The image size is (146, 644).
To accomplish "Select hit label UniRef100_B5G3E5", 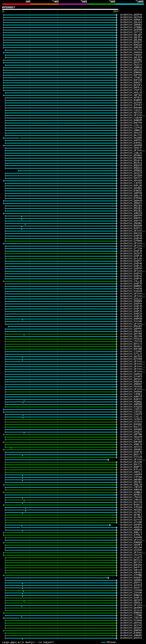I will [131, 326].
